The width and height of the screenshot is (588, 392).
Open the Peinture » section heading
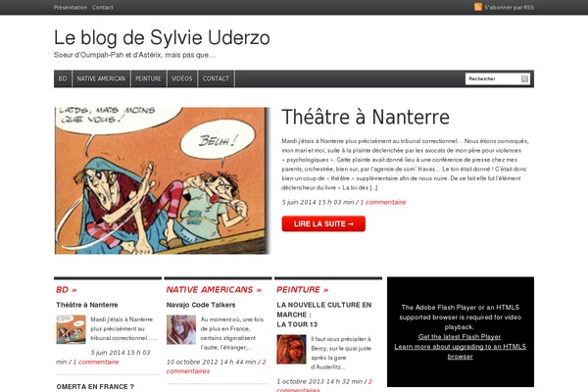(x=302, y=290)
